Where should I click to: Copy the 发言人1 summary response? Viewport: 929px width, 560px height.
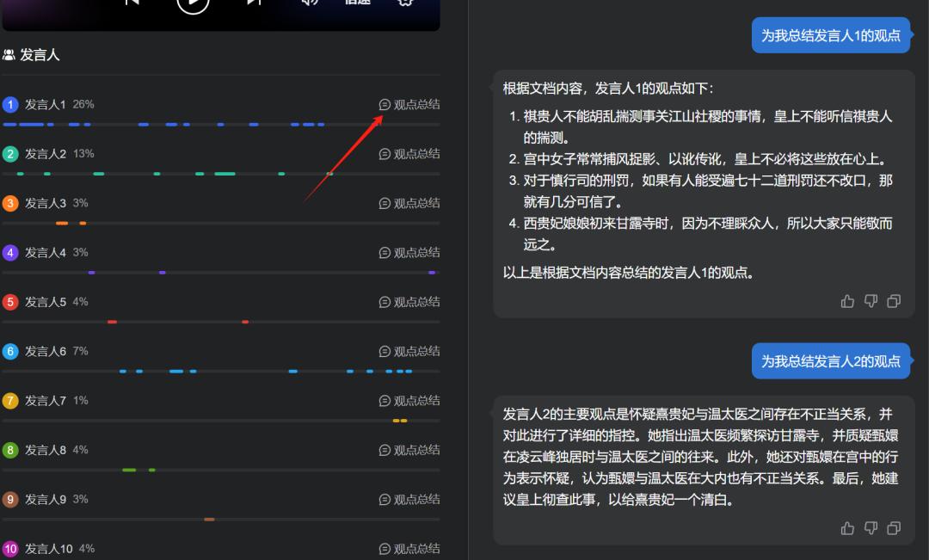click(x=894, y=301)
